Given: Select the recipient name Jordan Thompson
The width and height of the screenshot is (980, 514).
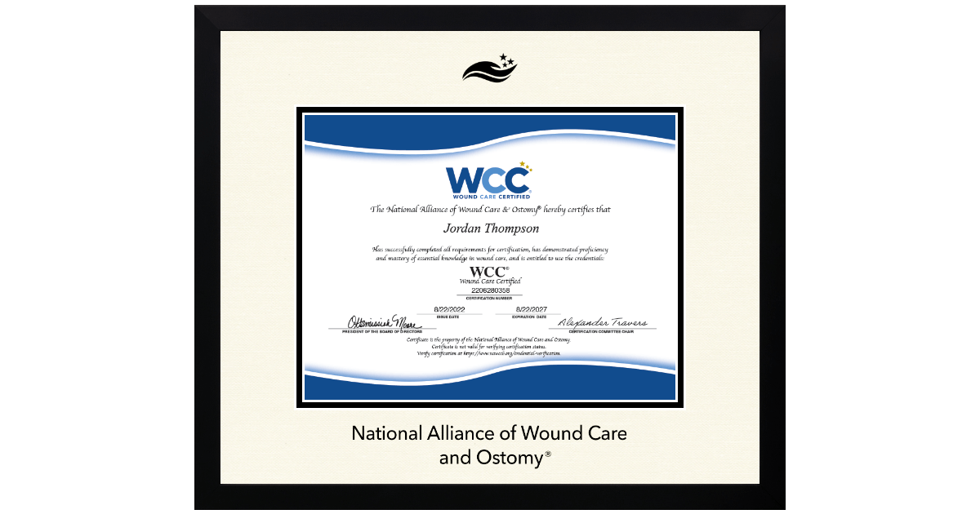Looking at the screenshot, I should click(490, 228).
